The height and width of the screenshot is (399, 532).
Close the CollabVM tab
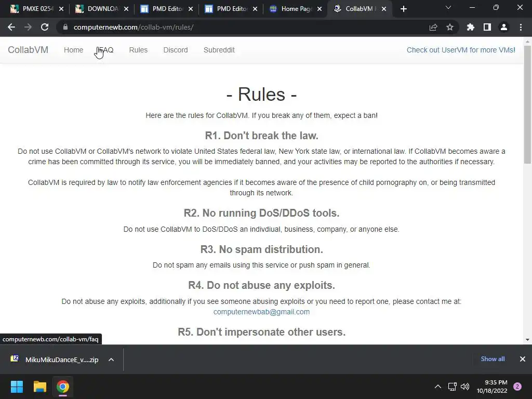(x=384, y=9)
